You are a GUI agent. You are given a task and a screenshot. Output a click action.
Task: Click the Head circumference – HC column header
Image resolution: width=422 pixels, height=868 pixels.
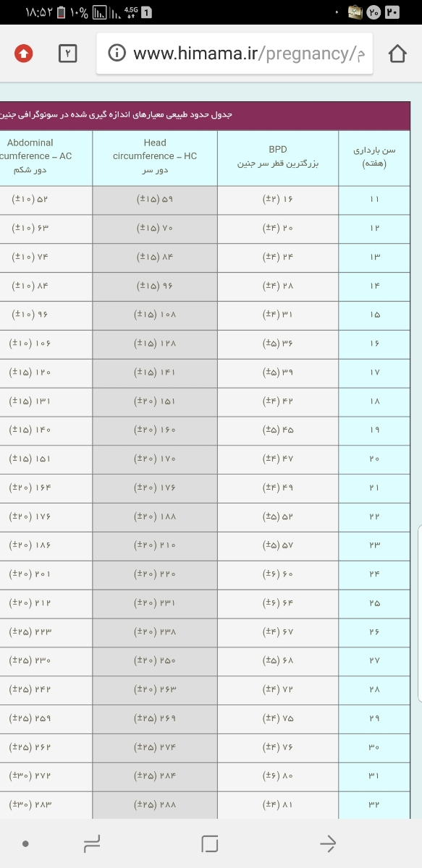(155, 157)
